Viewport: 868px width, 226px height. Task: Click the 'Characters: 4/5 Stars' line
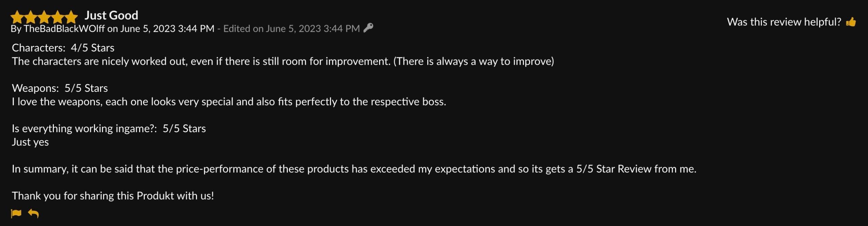click(63, 48)
